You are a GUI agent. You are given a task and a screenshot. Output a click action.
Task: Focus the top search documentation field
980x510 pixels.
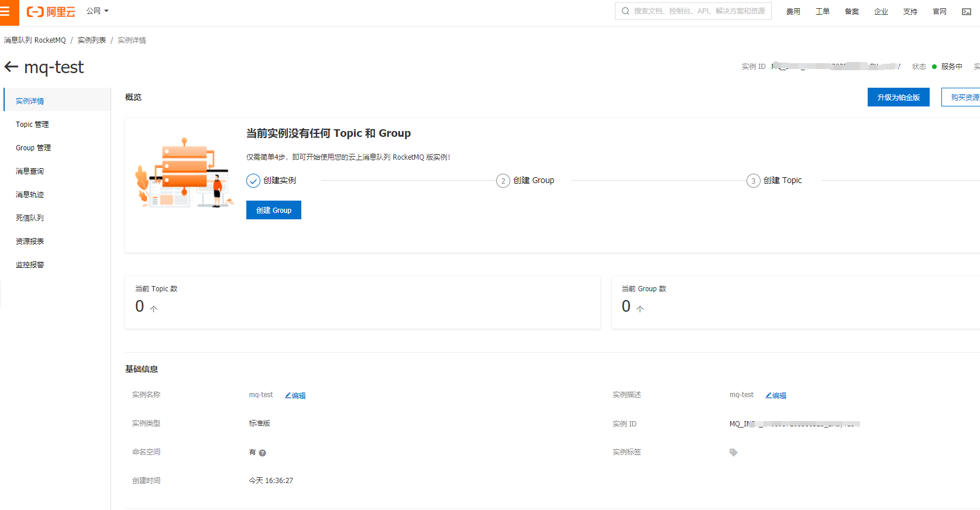pyautogui.click(x=693, y=11)
